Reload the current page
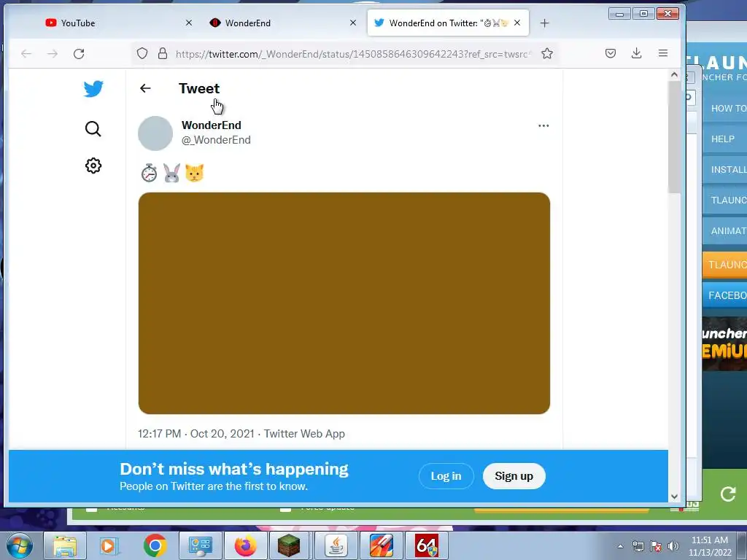 point(79,53)
